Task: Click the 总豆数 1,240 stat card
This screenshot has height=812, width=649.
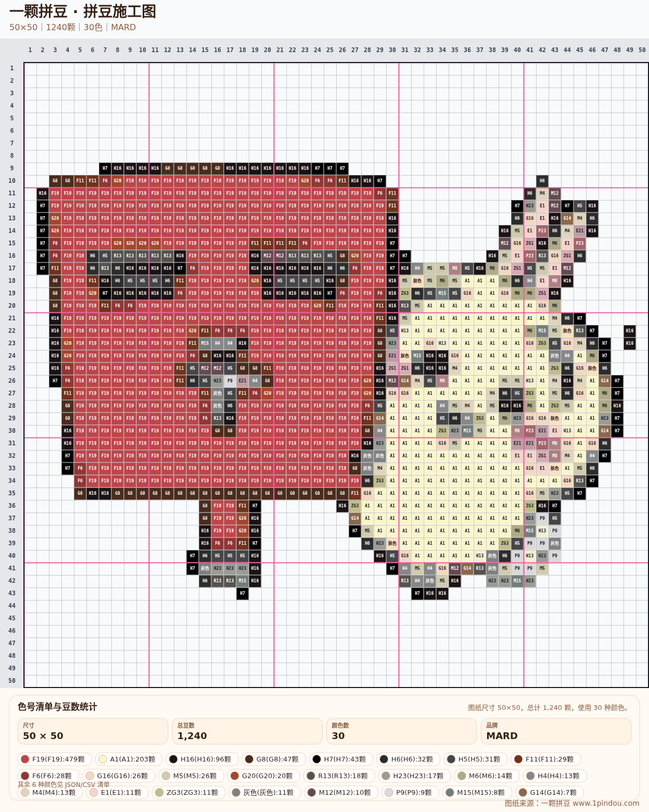Action: (x=247, y=731)
